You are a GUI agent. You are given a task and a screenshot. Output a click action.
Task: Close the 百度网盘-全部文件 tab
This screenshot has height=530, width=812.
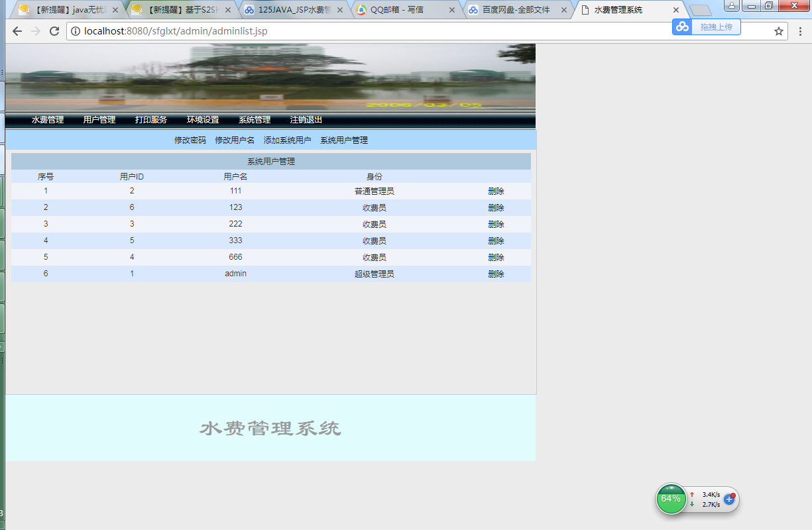[x=564, y=10]
